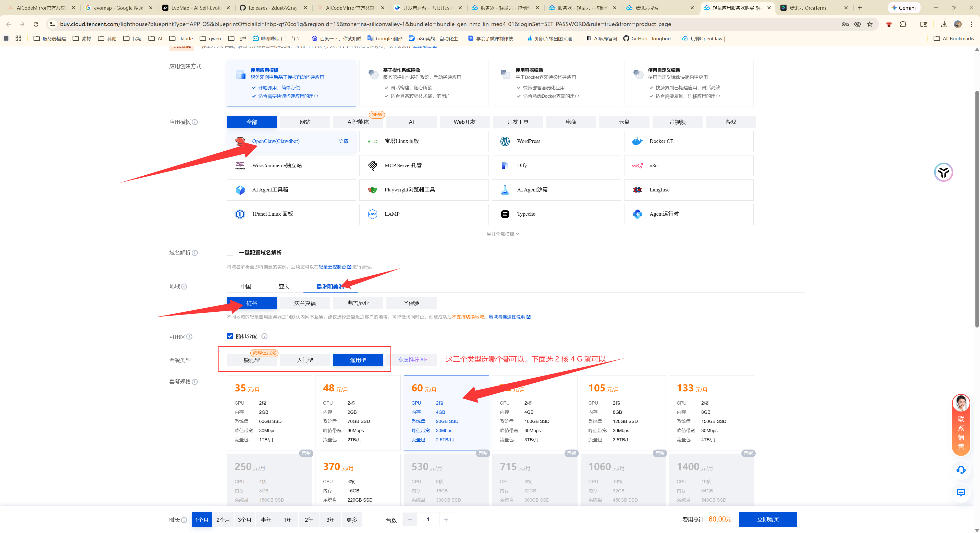Open the 更多 duration options

point(351,520)
